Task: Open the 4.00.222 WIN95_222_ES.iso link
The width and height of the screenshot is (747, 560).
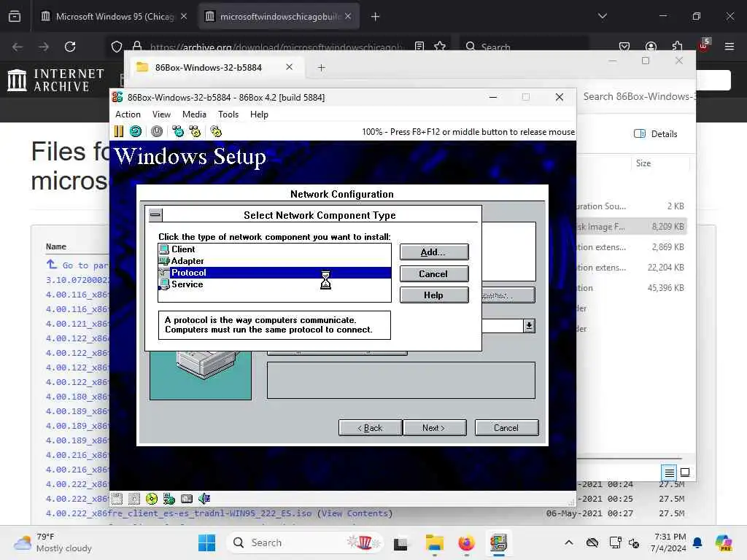Action: (x=179, y=513)
